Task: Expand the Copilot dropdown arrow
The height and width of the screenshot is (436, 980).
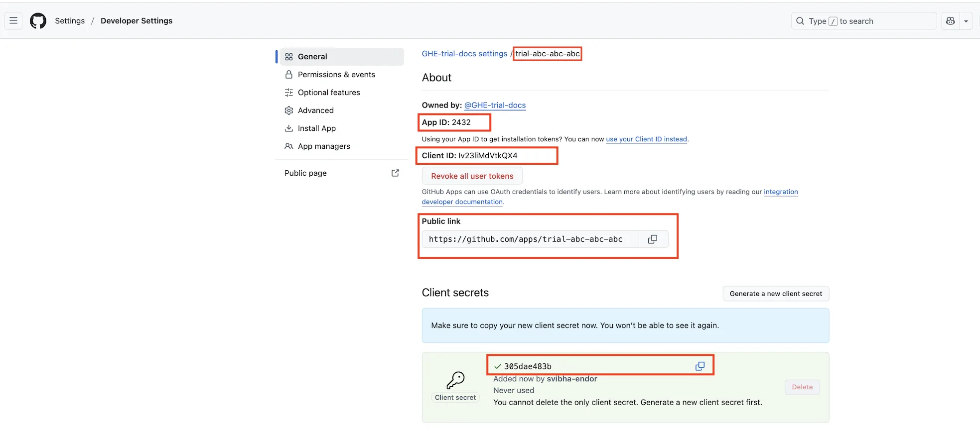Action: click(966, 21)
